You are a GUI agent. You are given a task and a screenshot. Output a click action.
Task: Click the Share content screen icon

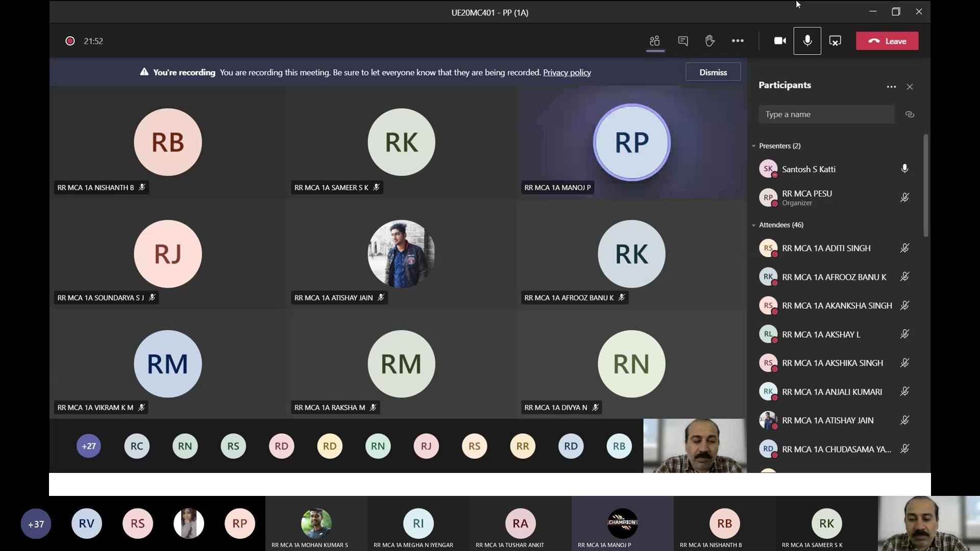[835, 41]
